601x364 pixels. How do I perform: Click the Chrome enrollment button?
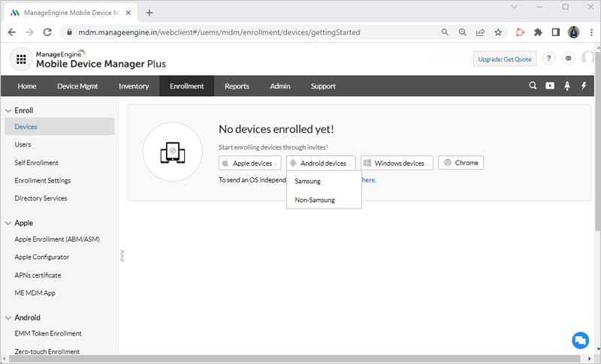461,163
